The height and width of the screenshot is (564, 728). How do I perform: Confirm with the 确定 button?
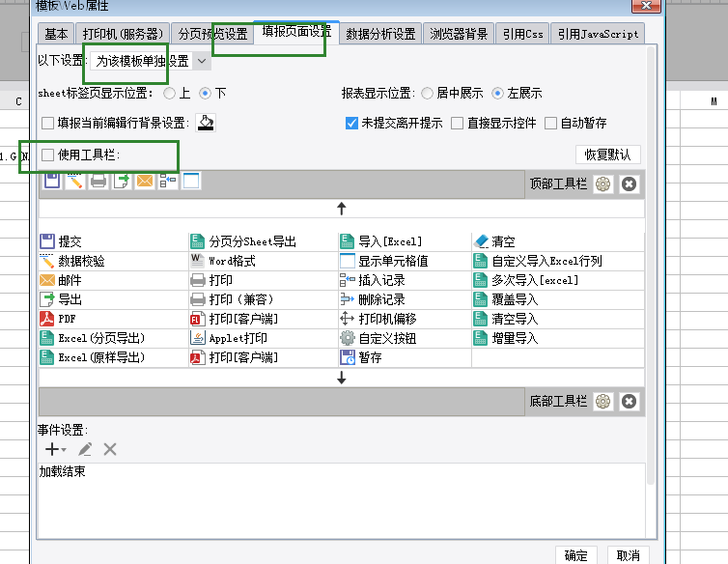[575, 555]
